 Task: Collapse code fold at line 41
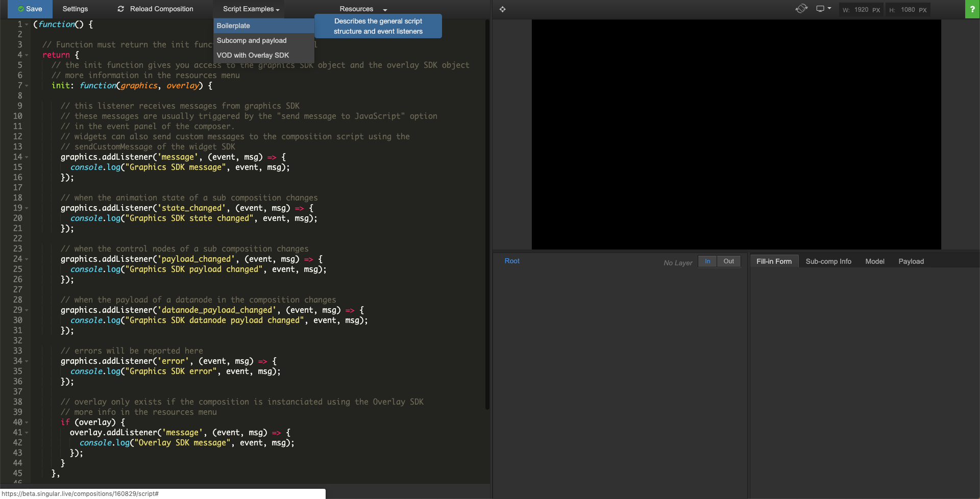point(27,433)
